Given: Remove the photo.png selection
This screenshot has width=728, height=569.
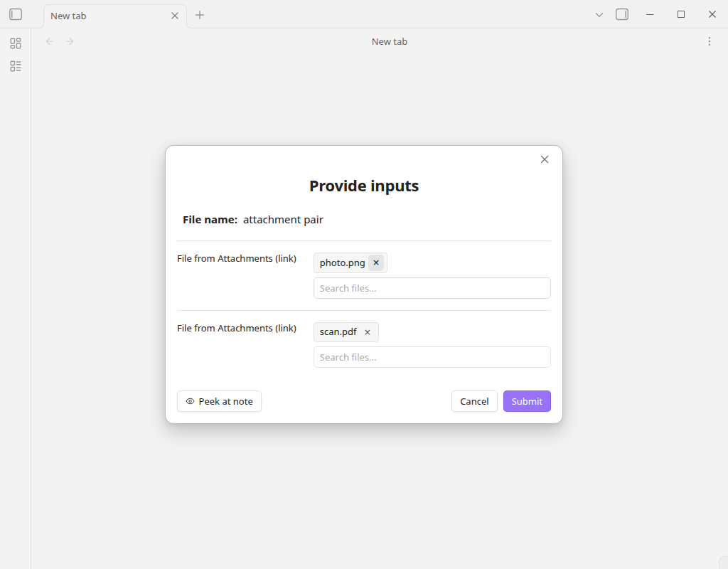Looking at the screenshot, I should pyautogui.click(x=376, y=262).
